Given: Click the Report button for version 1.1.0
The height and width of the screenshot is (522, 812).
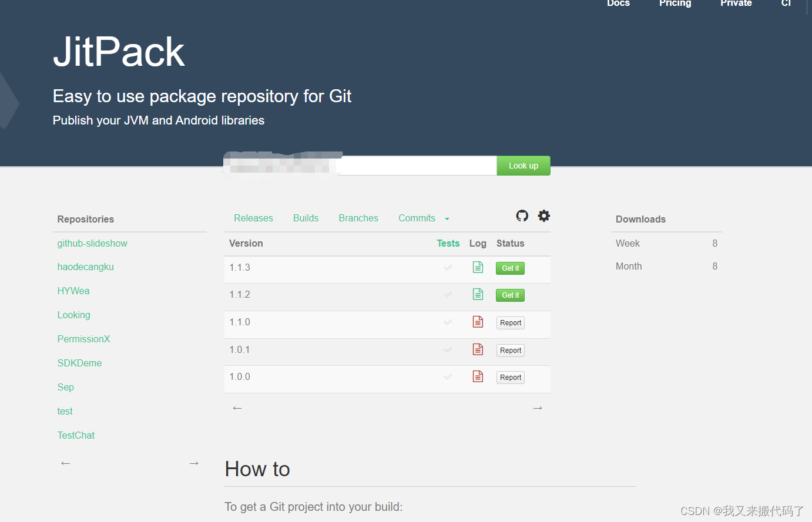Looking at the screenshot, I should (510, 322).
